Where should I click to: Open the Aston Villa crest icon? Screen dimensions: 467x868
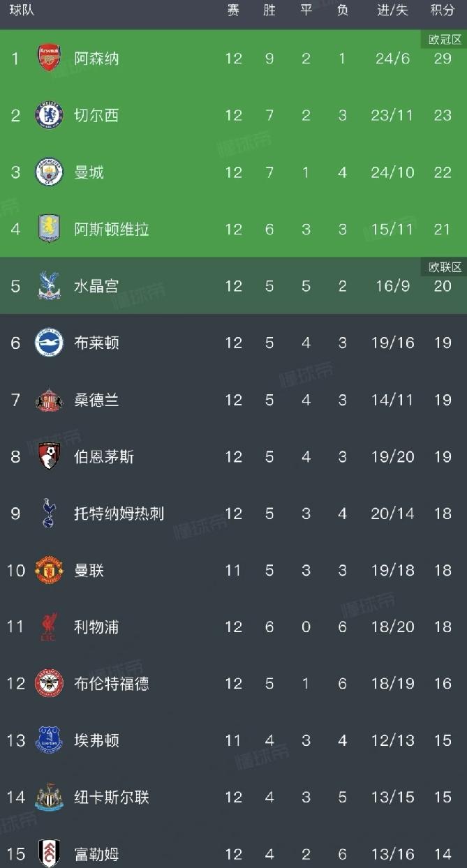(50, 229)
